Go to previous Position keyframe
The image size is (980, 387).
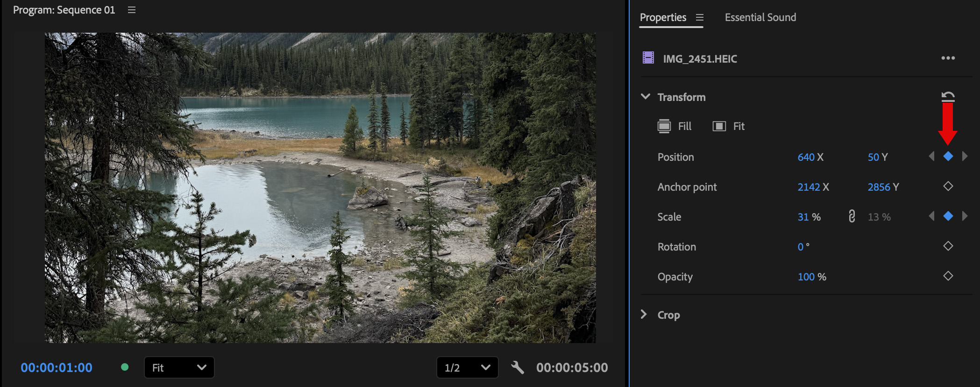click(931, 157)
